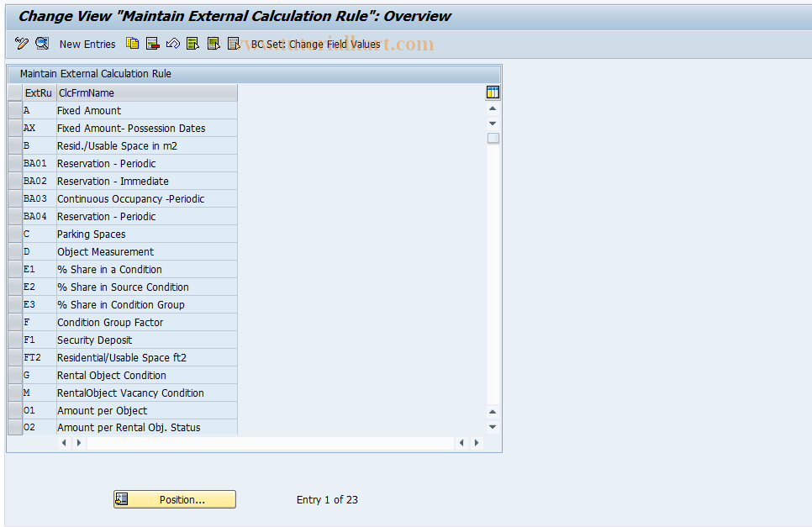Click 'Amount per Object' cell
This screenshot has height=527, width=812.
point(146,410)
